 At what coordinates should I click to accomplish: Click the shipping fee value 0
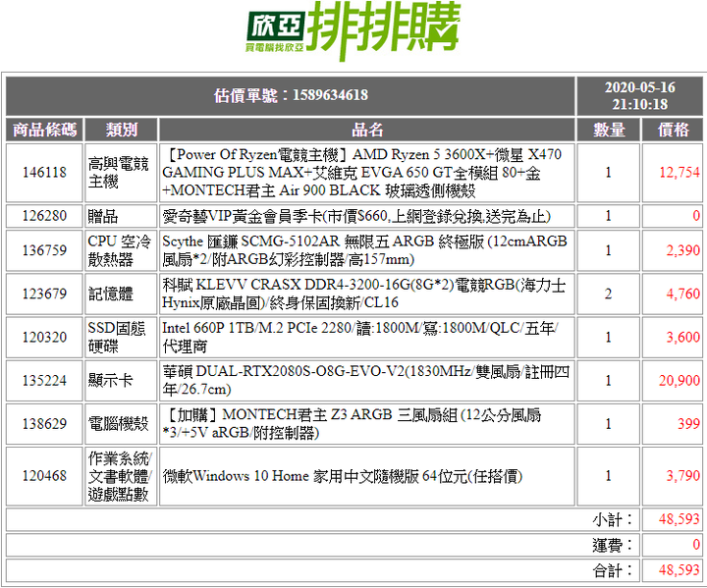coord(696,545)
